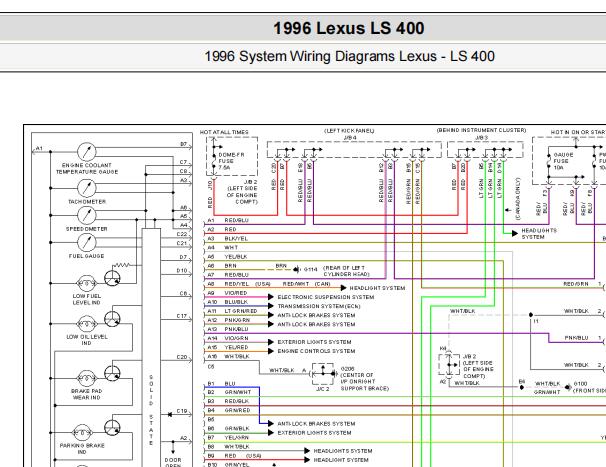Click pin A5 "YEL/BLK" wire label
The height and width of the screenshot is (467, 606).
(236, 257)
